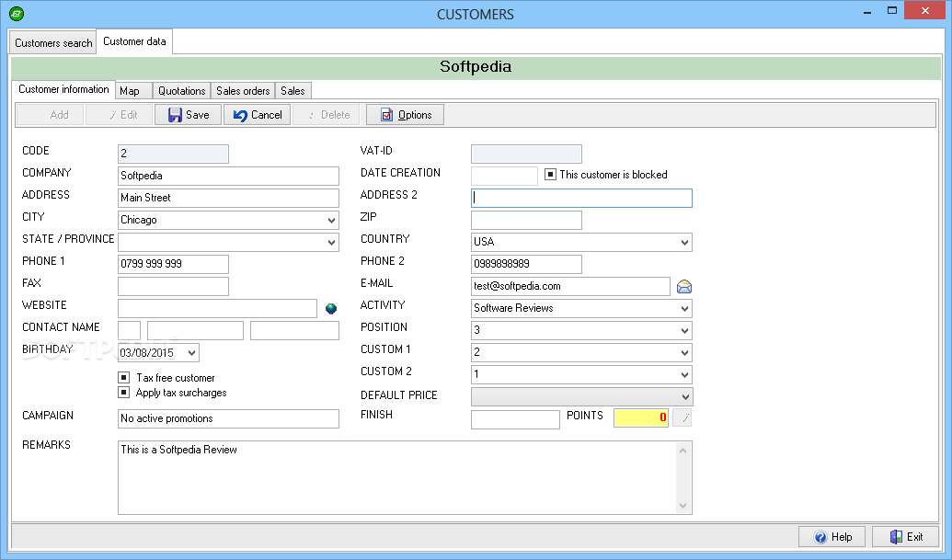Edit points using the pencil icon button
This screenshot has height=560, width=952.
pyautogui.click(x=682, y=417)
